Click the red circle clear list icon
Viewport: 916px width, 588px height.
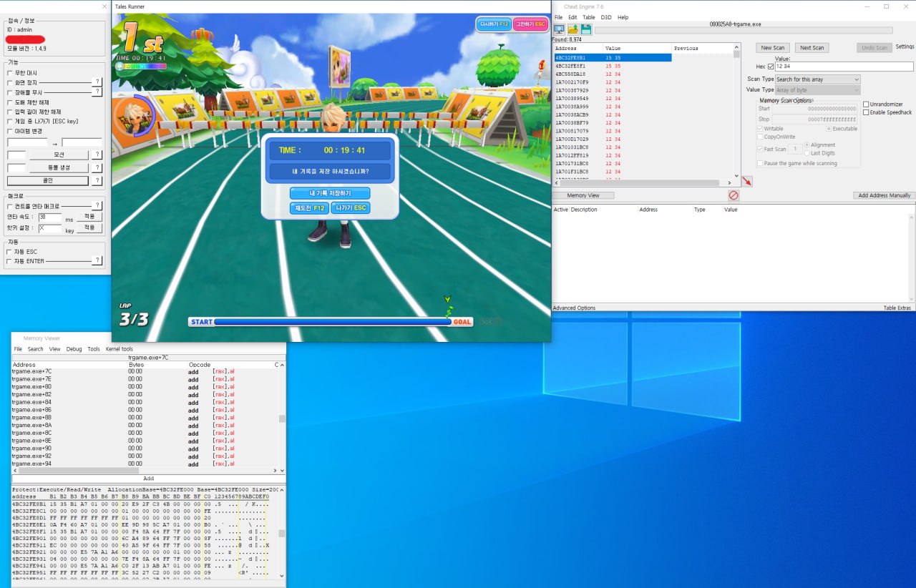734,195
